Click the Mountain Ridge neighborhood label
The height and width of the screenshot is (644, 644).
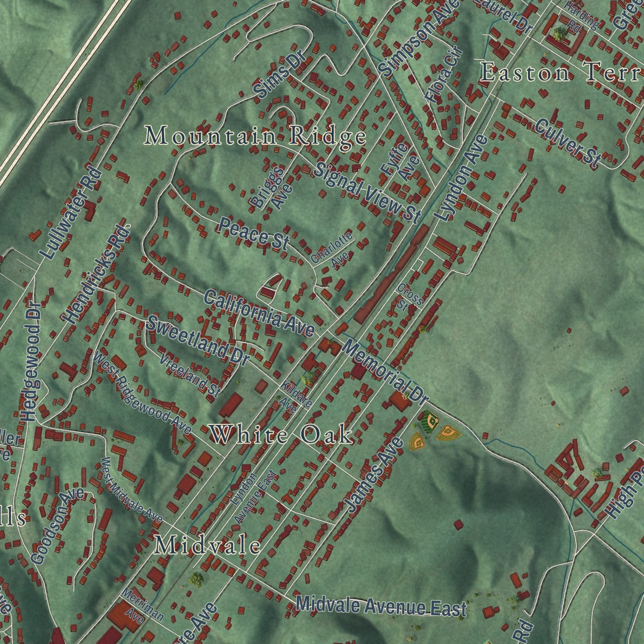point(255,136)
